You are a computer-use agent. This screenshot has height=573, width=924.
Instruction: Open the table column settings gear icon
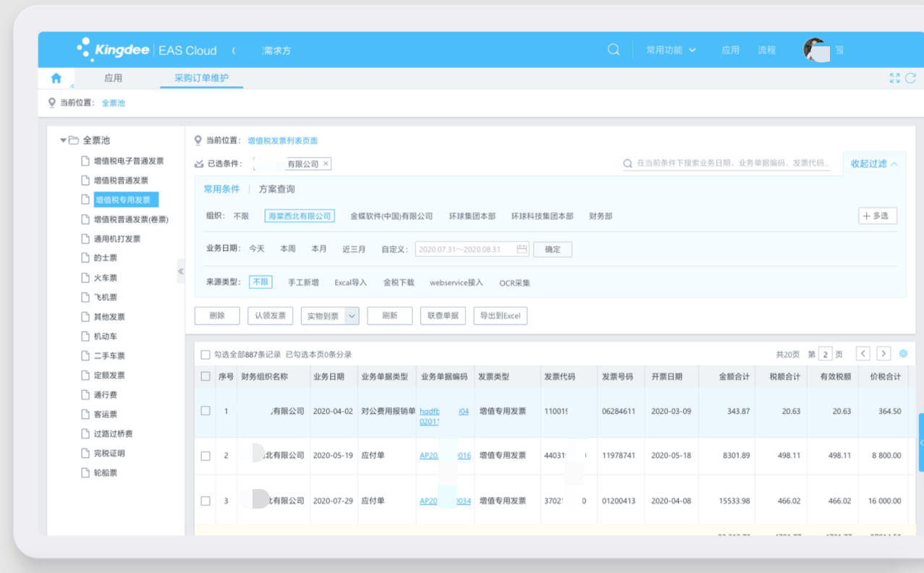(x=903, y=353)
